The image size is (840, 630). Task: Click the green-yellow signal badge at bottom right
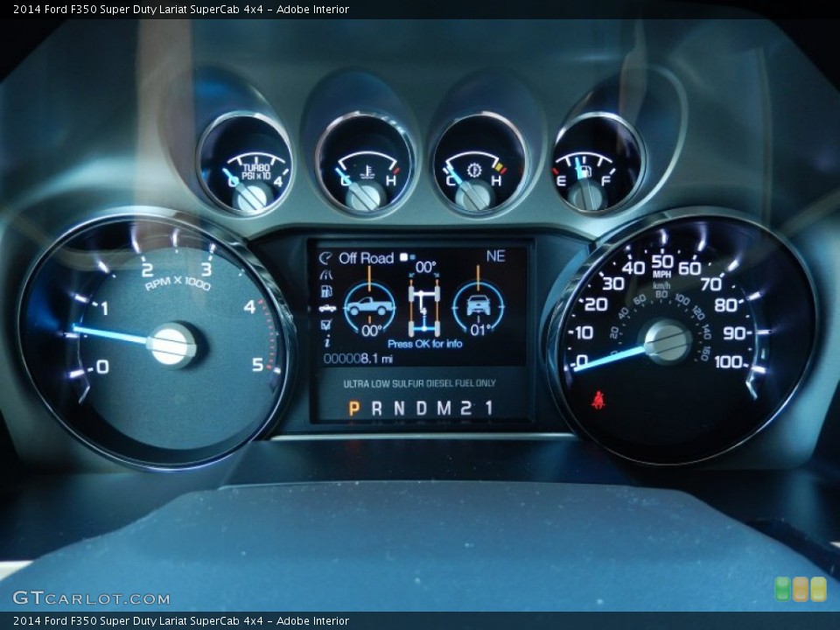801,589
